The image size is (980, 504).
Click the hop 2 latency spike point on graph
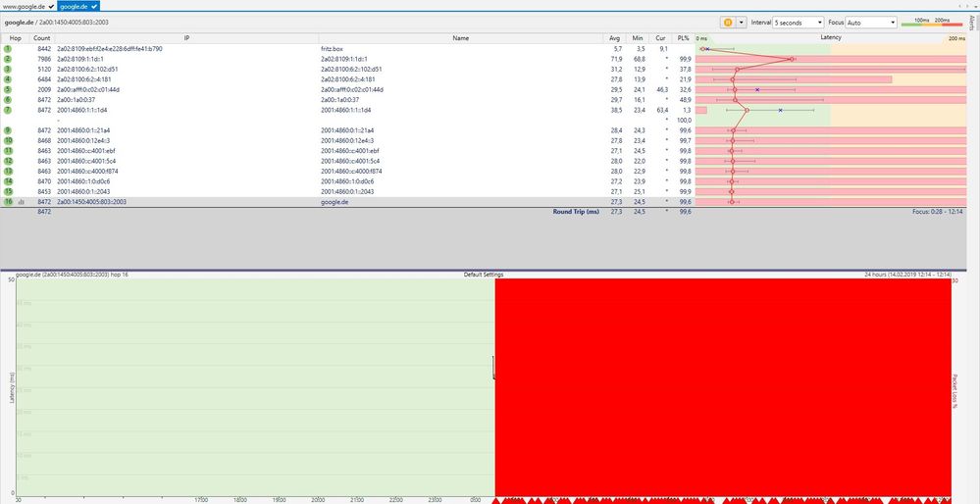coord(792,59)
